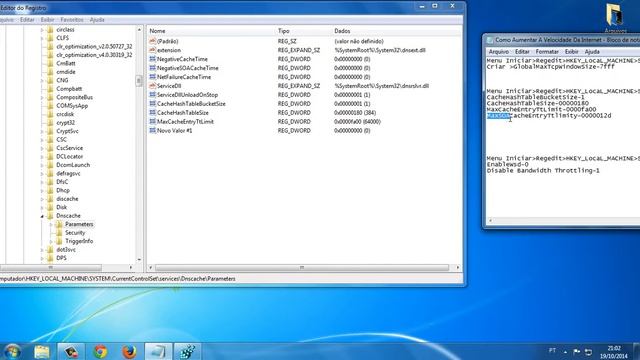
Task: Click the CacheHashTableBucketSize value icon
Action: click(x=153, y=104)
